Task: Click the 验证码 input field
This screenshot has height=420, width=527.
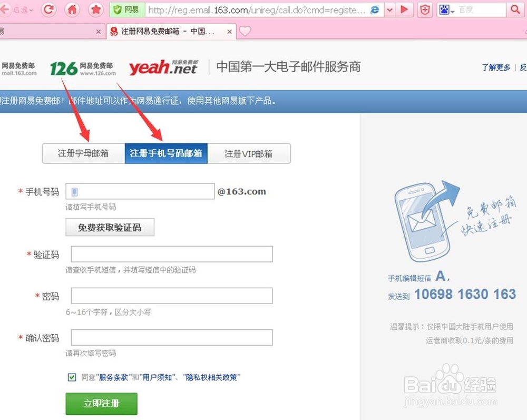Action: coord(172,254)
